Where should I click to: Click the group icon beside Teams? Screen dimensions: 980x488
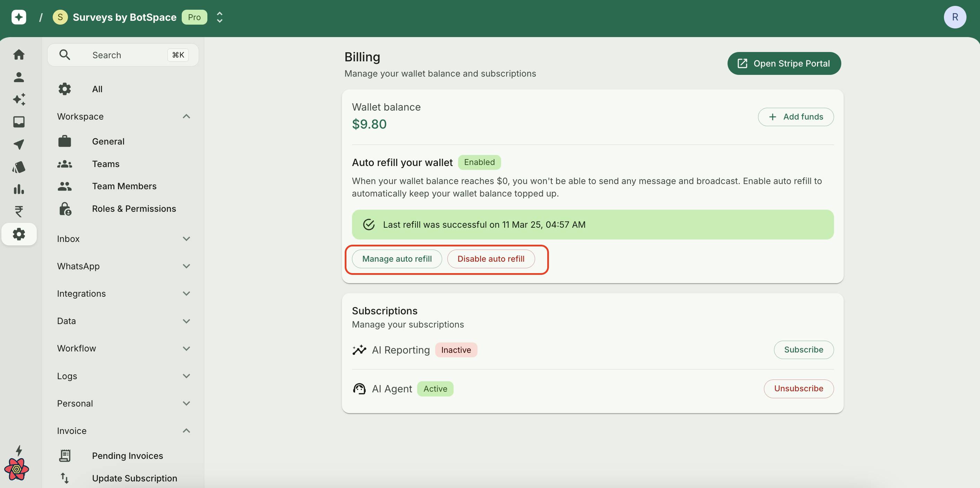[65, 164]
